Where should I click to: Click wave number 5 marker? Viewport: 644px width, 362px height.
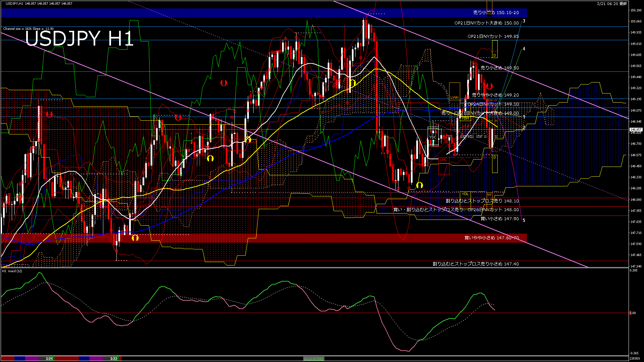tap(524, 220)
